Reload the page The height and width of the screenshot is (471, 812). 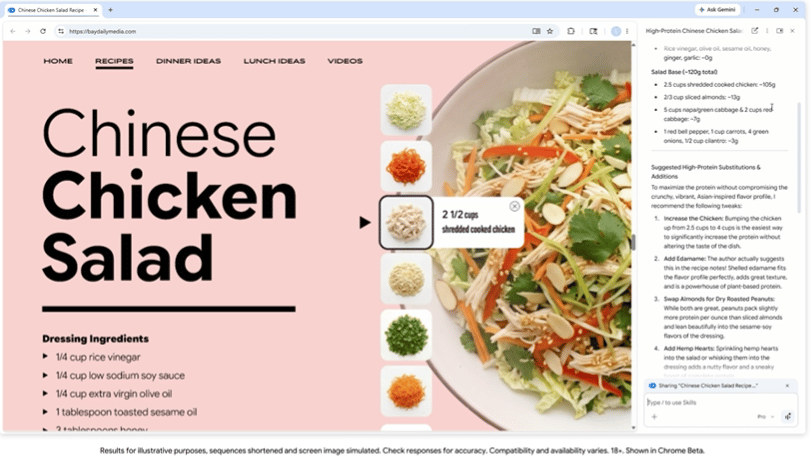[x=43, y=31]
